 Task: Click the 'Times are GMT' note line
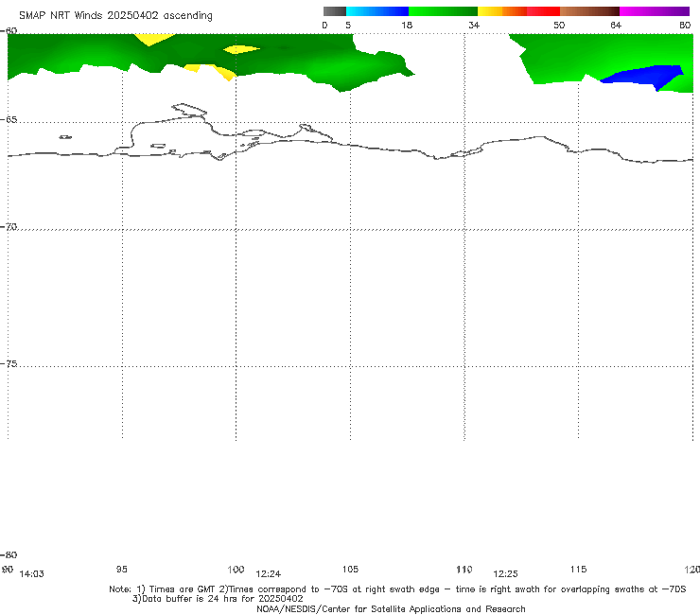397,589
